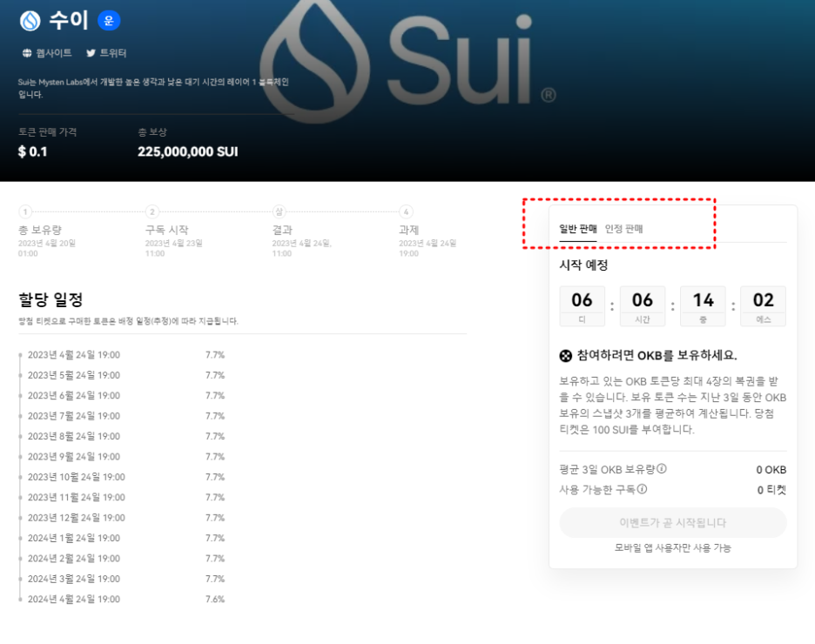This screenshot has height=644, width=815.
Task: Click the 시작 예정 heading
Action: pyautogui.click(x=583, y=265)
